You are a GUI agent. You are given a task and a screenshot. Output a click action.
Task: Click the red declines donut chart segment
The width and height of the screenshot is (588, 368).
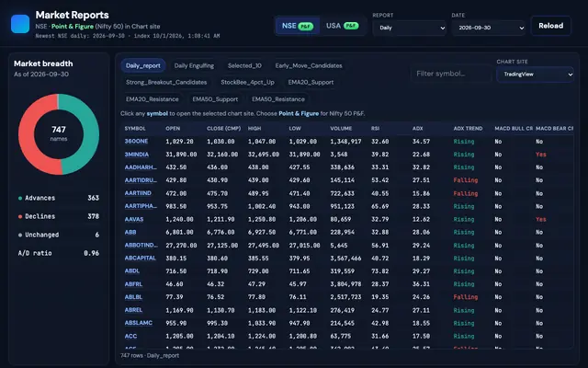tap(26, 134)
